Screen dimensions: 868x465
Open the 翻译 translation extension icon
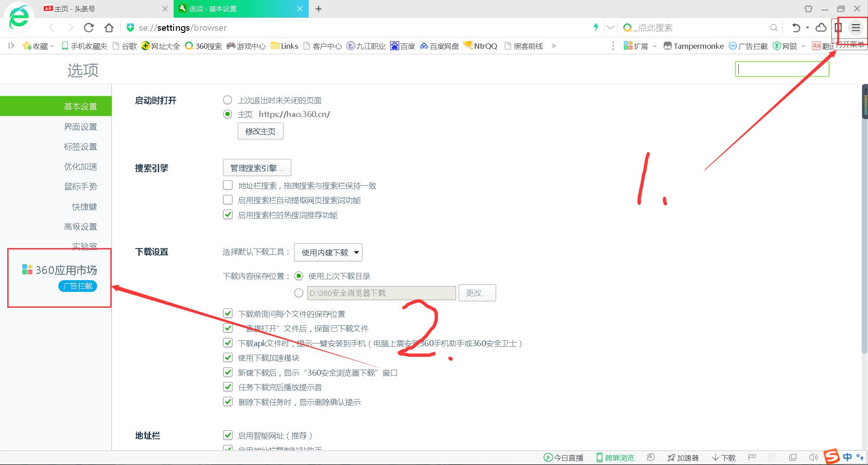tap(816, 46)
